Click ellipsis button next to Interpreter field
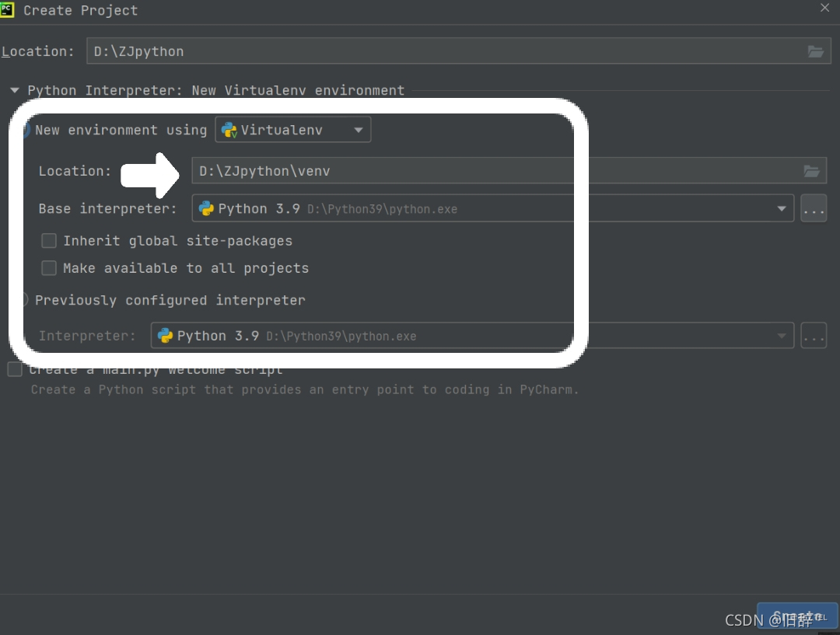 [814, 336]
